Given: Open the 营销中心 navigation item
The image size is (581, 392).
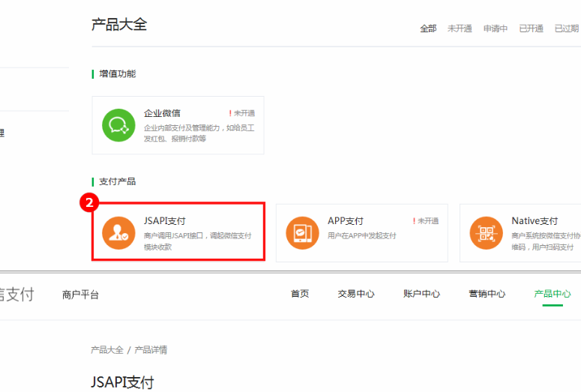Looking at the screenshot, I should (487, 294).
